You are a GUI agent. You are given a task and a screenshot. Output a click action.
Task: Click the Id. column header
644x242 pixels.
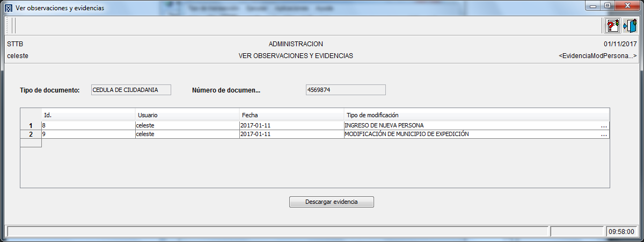coord(88,115)
